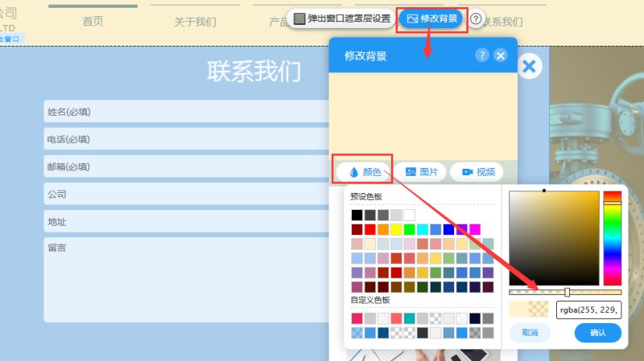Click the 姓名(必填) input field
The image size is (644, 361).
[187, 112]
